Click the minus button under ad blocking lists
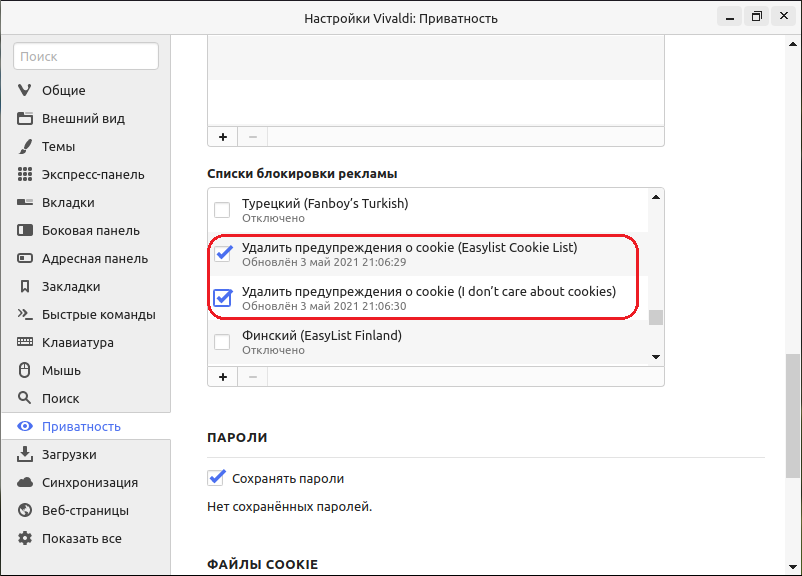The image size is (802, 576). click(x=253, y=377)
